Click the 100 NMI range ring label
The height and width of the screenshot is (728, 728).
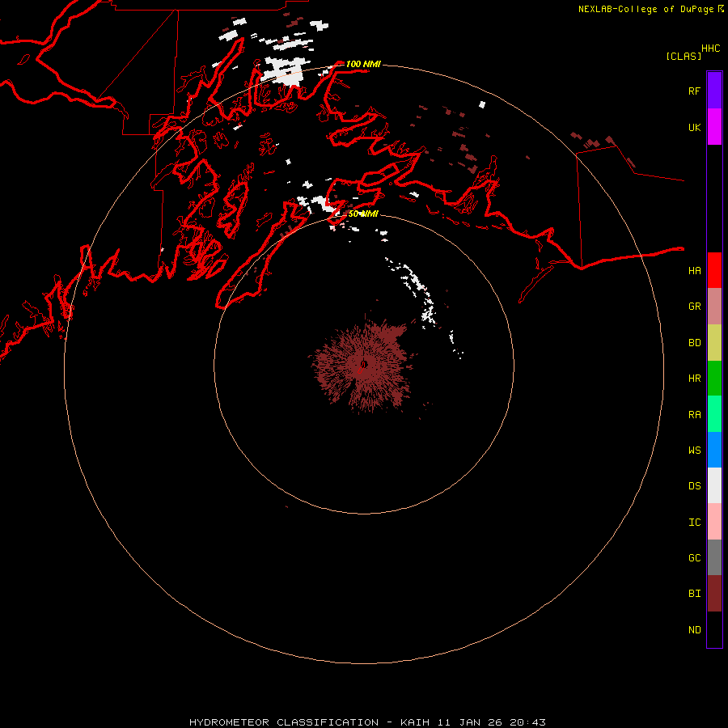point(363,64)
